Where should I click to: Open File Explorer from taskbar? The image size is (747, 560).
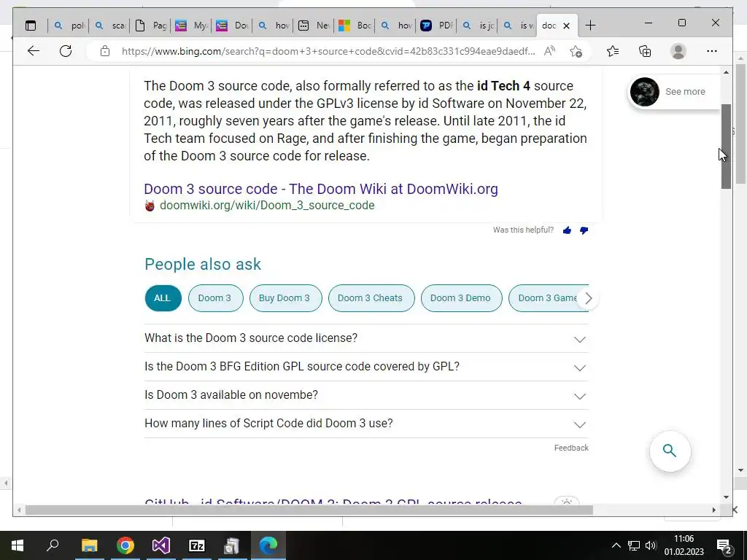89,545
